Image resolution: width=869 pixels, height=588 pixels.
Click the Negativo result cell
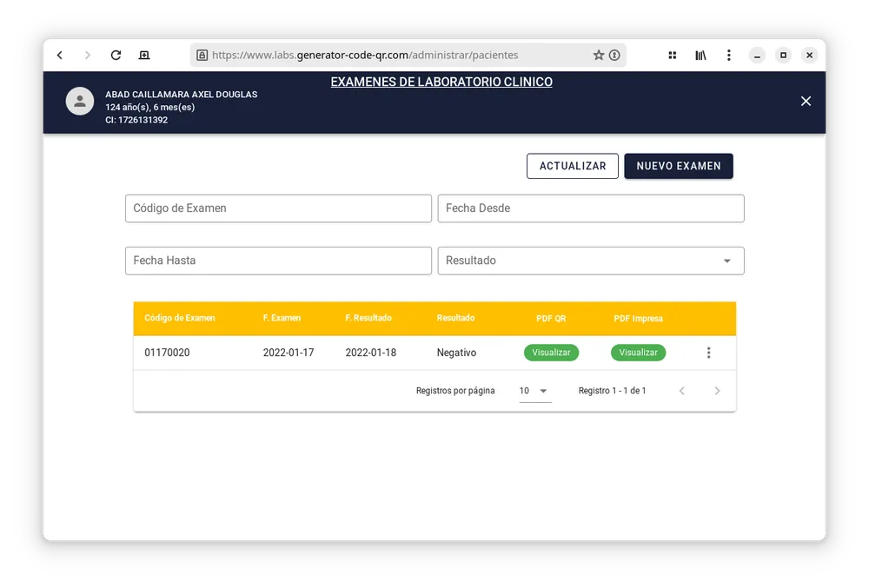click(456, 353)
